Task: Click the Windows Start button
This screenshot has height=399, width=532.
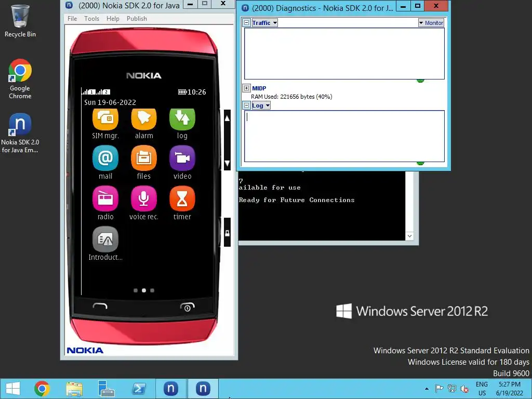Action: pyautogui.click(x=13, y=389)
